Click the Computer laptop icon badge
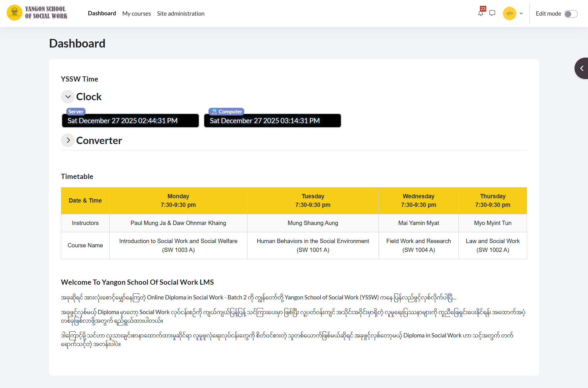Image resolution: width=588 pixels, height=388 pixels. [214, 112]
